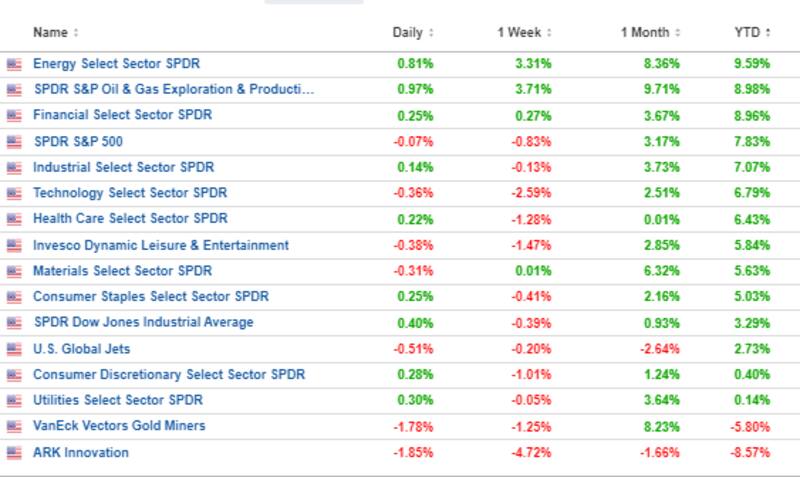Open Financial Select Sector SPDR link
The width and height of the screenshot is (800, 477).
[122, 115]
